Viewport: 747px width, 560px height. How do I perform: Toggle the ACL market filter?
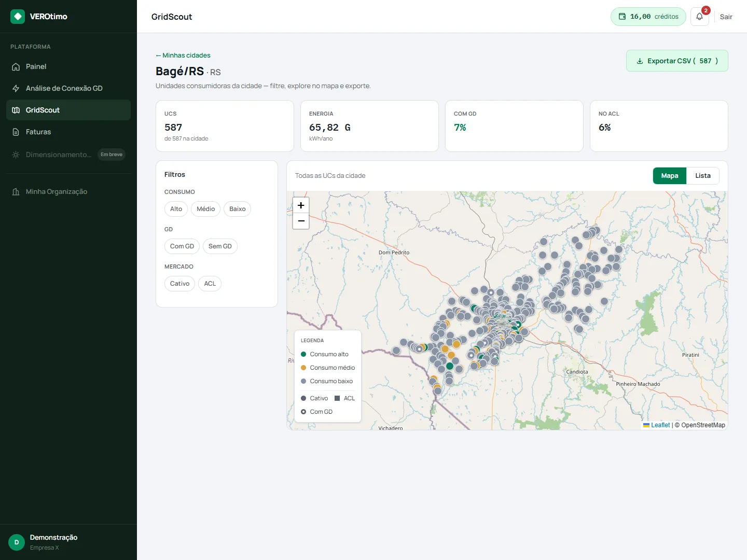pyautogui.click(x=210, y=284)
